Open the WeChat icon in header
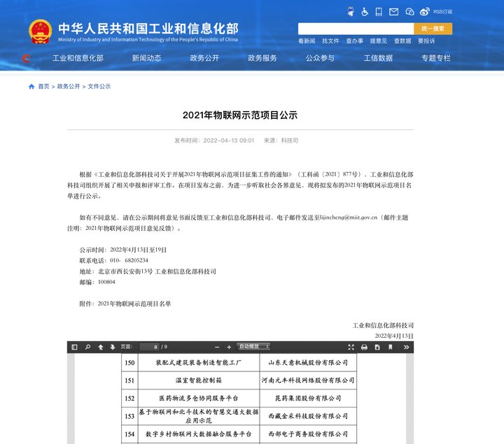This screenshot has width=504, height=444. (x=409, y=12)
